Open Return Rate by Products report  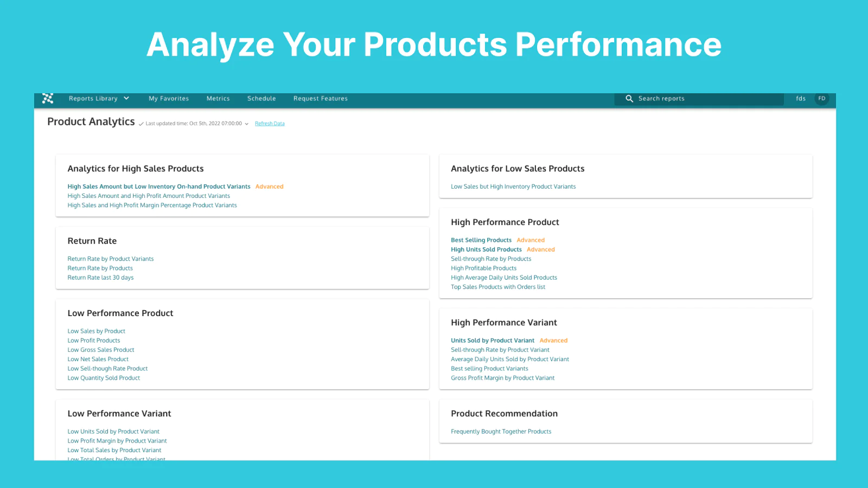tap(100, 268)
